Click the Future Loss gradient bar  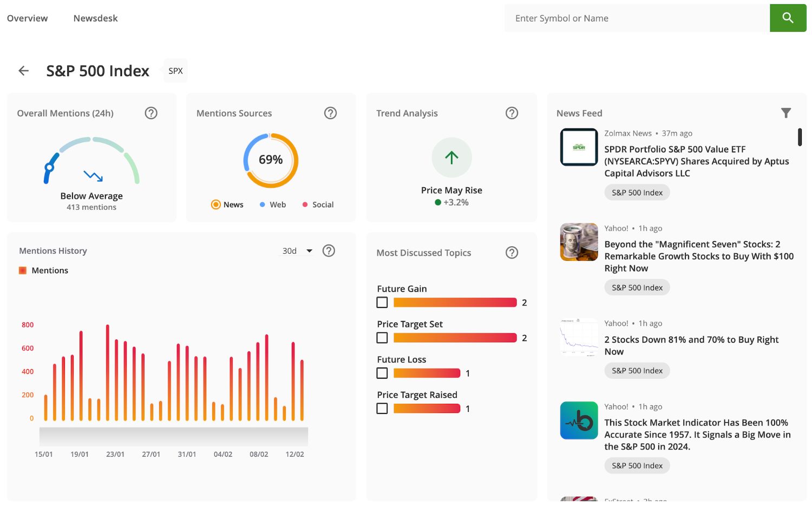(x=427, y=373)
